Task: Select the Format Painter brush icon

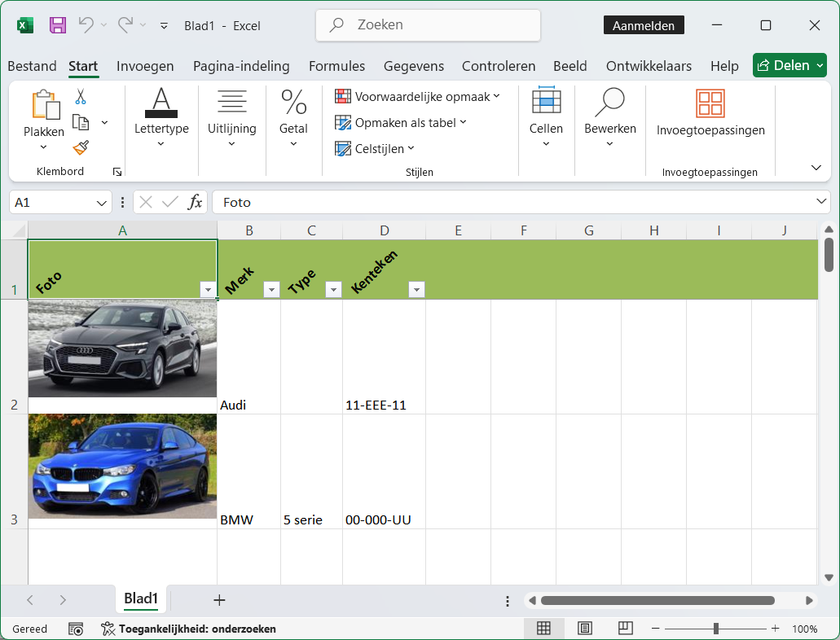Action: pyautogui.click(x=80, y=147)
